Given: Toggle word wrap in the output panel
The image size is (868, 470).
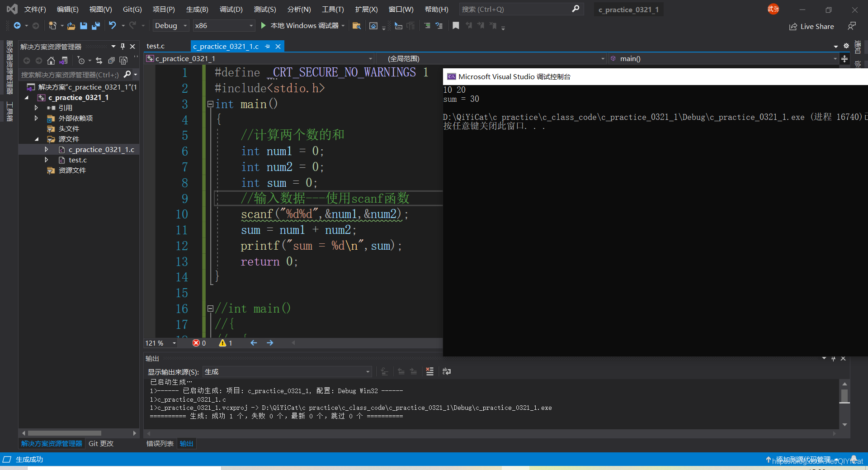Looking at the screenshot, I should click(447, 371).
